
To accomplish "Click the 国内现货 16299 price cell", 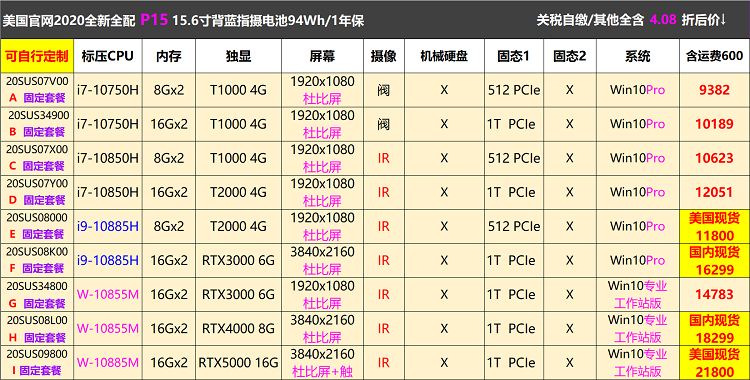I will tap(715, 260).
